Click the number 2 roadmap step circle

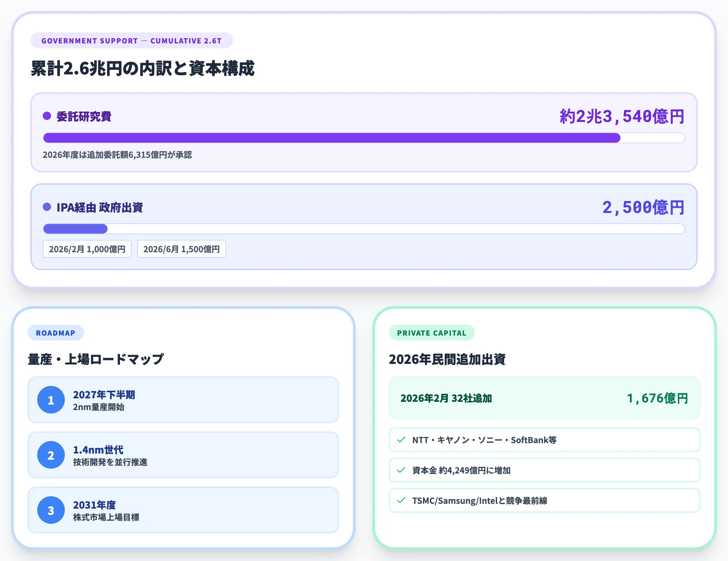(x=51, y=455)
